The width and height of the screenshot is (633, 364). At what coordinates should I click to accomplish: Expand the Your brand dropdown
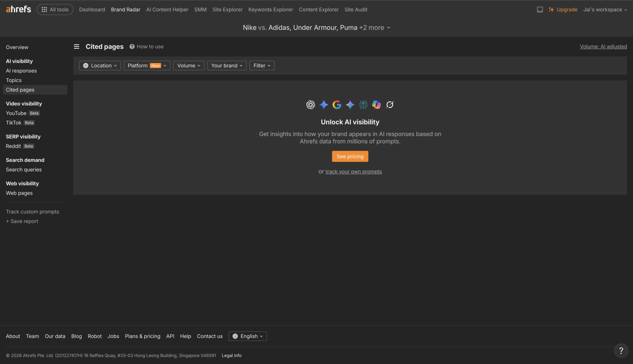pos(227,65)
